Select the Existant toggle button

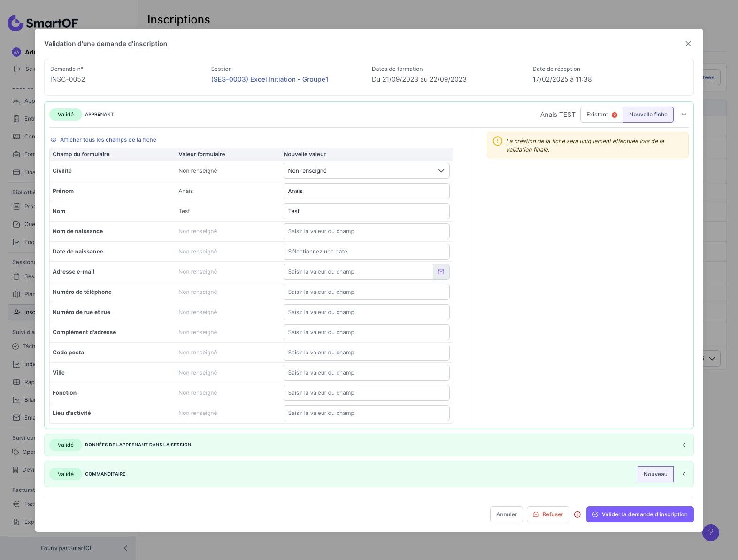[x=601, y=115]
